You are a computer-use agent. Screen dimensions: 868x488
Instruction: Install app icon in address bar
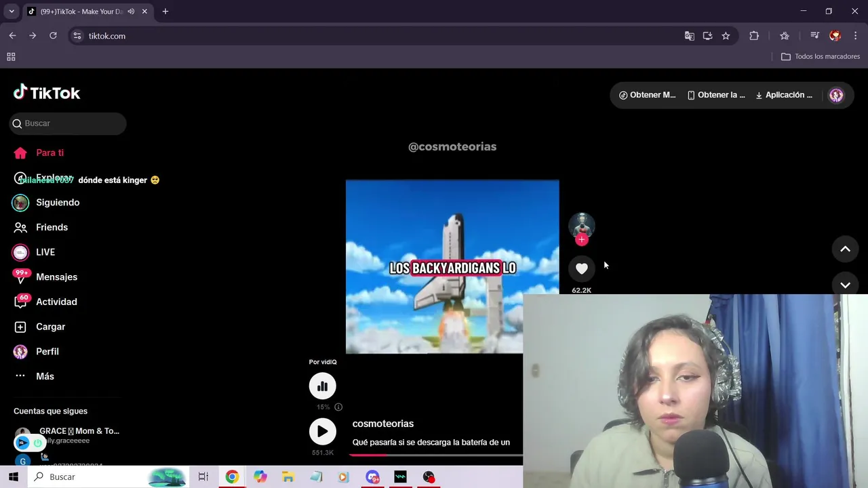tap(707, 36)
